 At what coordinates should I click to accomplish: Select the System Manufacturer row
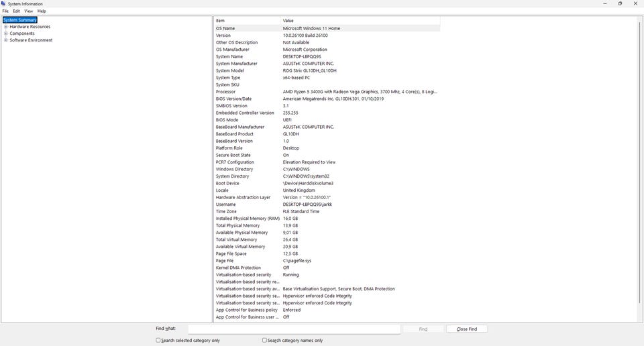327,64
